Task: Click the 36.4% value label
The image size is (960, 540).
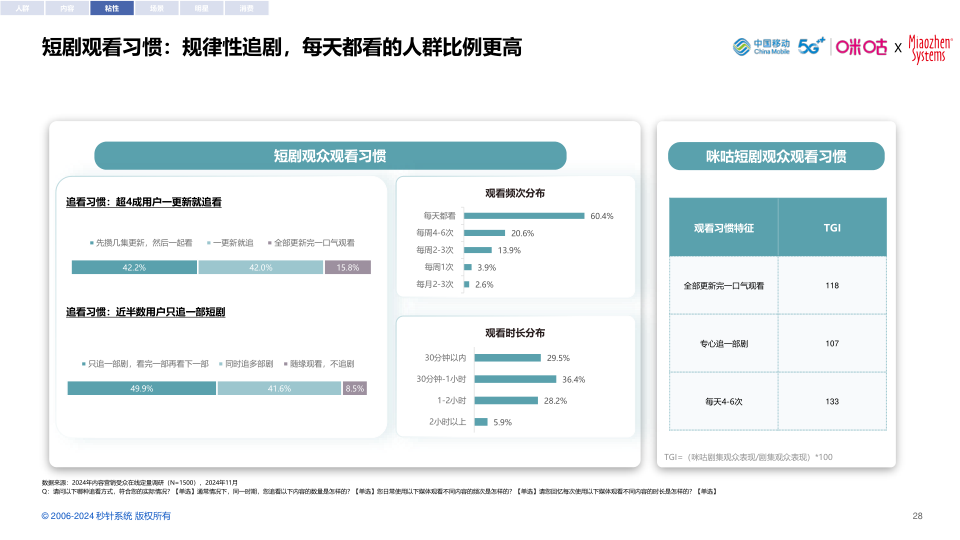Action: [574, 380]
